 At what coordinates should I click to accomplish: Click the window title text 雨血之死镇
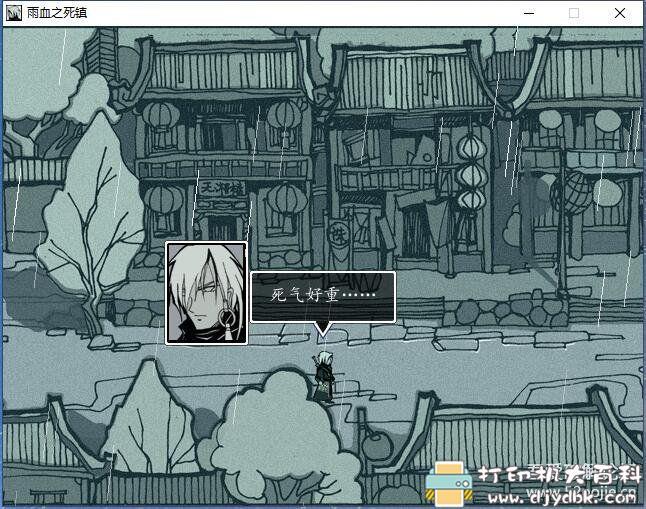coord(57,13)
